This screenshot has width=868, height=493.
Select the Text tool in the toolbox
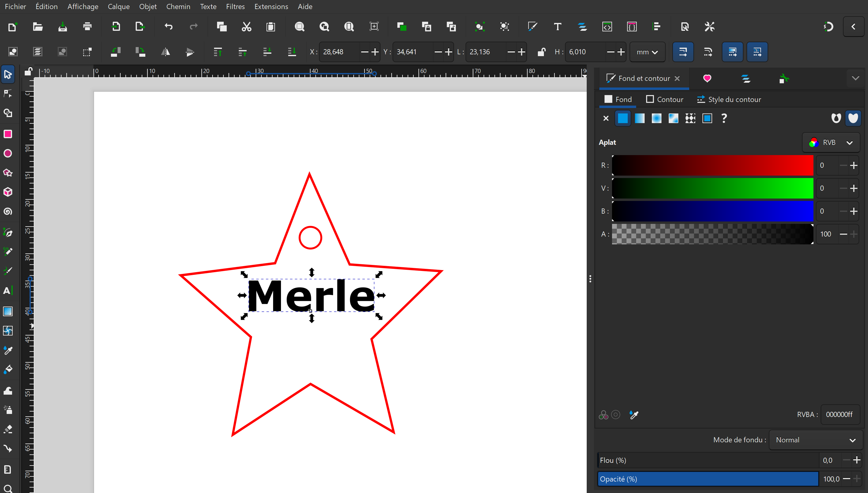pos(8,291)
